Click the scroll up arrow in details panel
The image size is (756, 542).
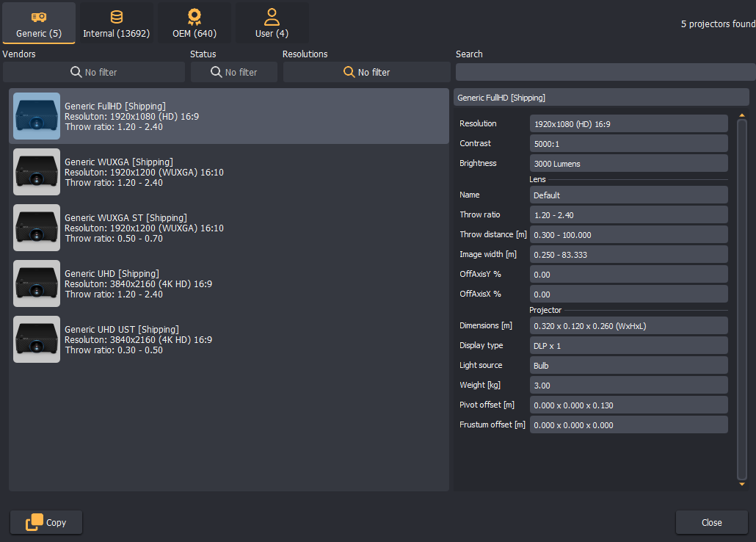click(x=742, y=115)
